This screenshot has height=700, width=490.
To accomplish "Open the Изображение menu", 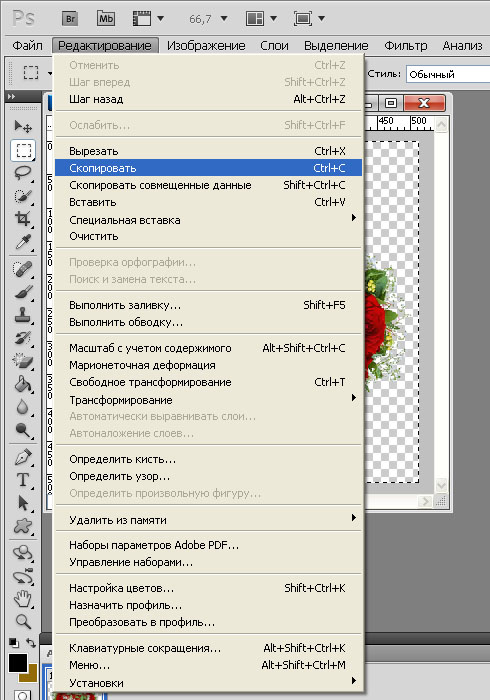I will [206, 46].
